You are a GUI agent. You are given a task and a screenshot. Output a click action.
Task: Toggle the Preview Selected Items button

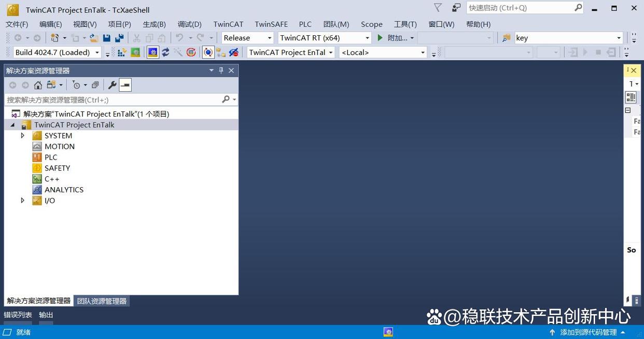click(x=125, y=85)
